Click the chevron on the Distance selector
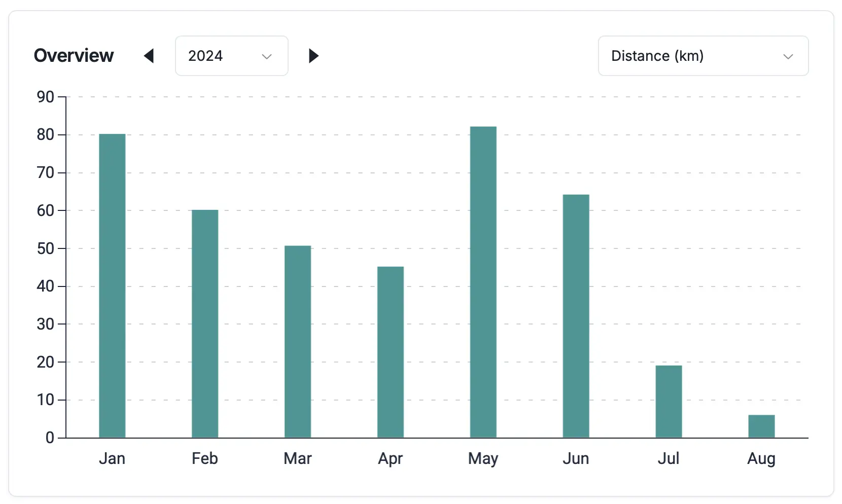 click(788, 56)
